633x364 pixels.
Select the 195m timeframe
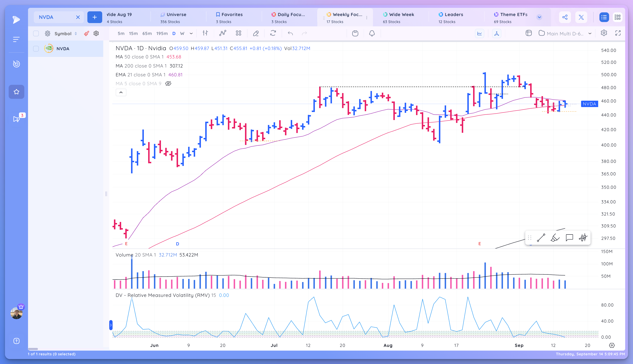[162, 34]
